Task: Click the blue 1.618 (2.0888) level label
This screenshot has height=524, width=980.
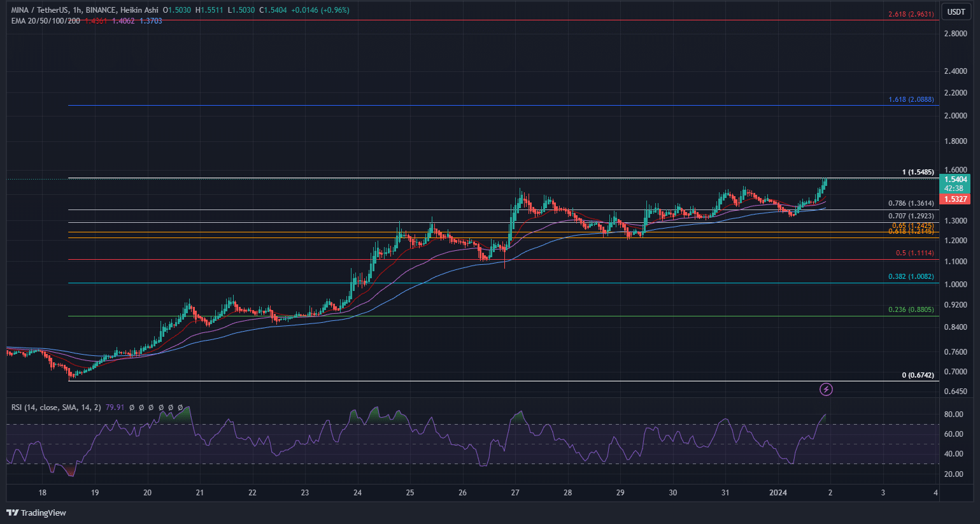Action: pyautogui.click(x=911, y=99)
